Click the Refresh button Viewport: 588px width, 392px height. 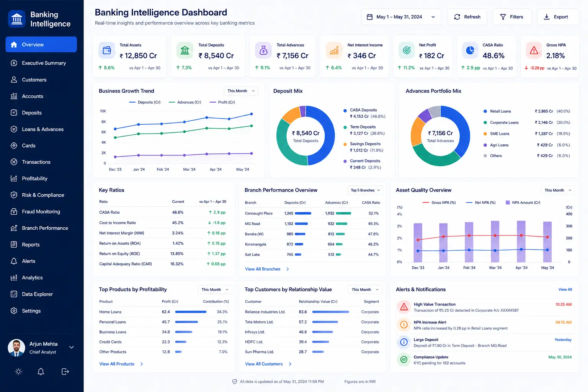(467, 17)
